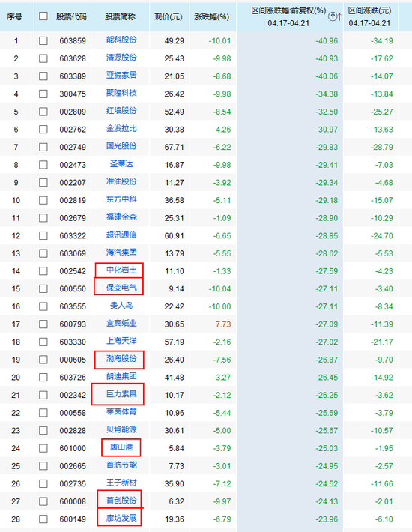Open stock link 朗迪集团
Viewport: 412px width, 532px height.
121,376
